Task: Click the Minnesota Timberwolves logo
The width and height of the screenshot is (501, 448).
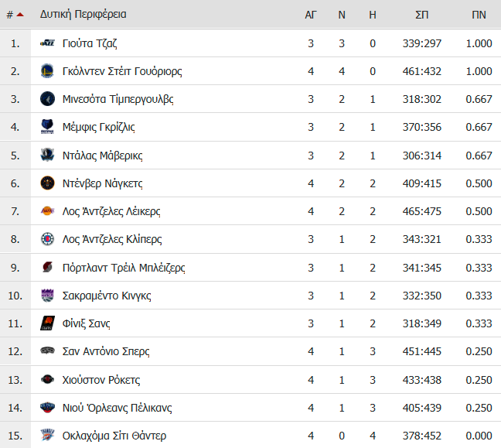Action: (x=47, y=99)
